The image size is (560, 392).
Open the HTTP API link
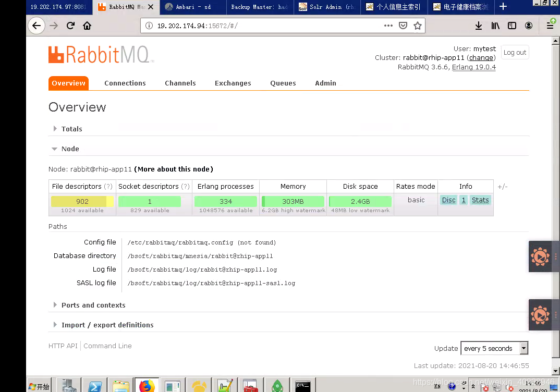coord(63,346)
